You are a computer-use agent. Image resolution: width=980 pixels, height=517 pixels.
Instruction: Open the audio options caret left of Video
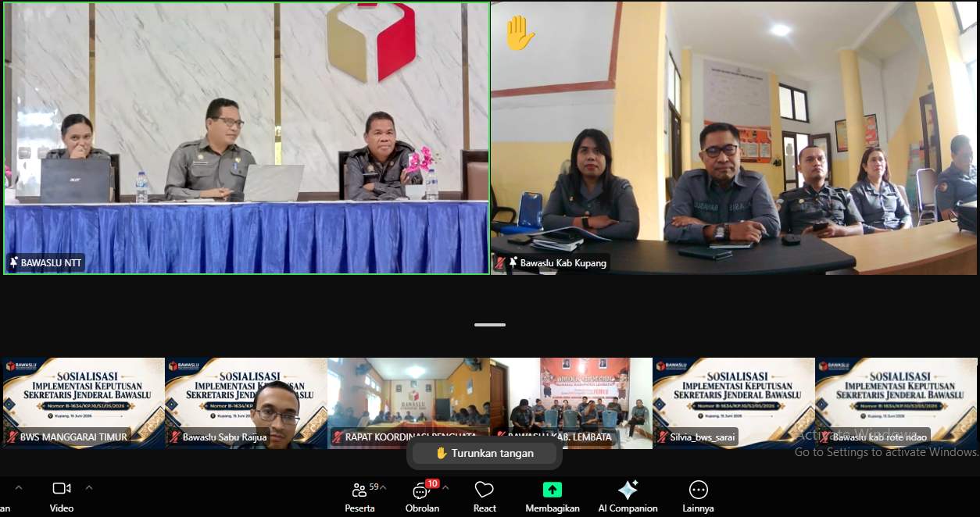click(19, 487)
